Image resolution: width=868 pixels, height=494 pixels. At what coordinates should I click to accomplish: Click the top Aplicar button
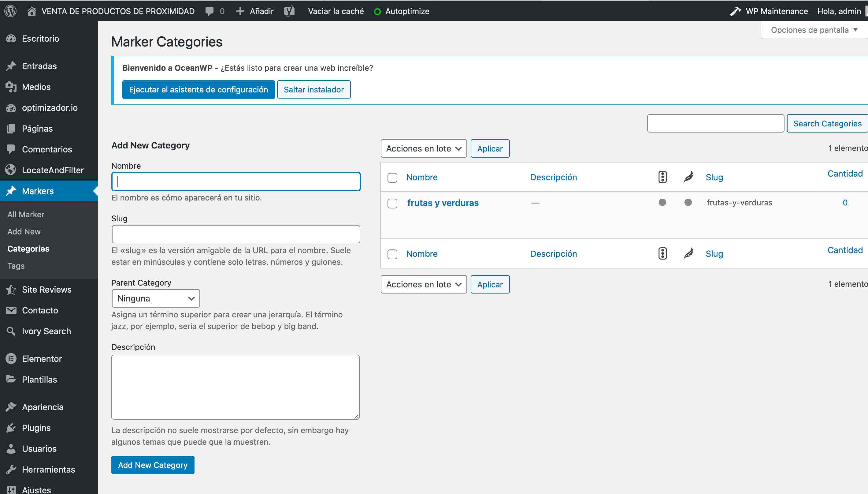[490, 148]
